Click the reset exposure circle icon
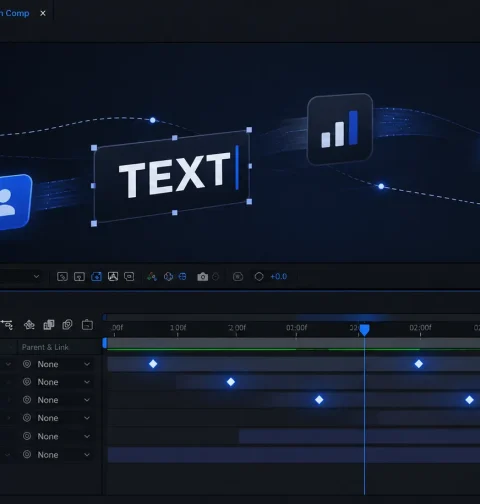480x504 pixels. [x=259, y=277]
